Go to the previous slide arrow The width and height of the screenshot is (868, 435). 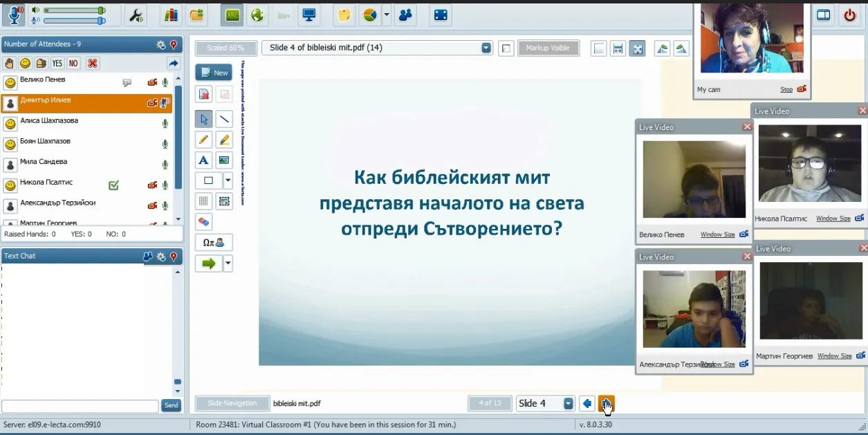[587, 404]
